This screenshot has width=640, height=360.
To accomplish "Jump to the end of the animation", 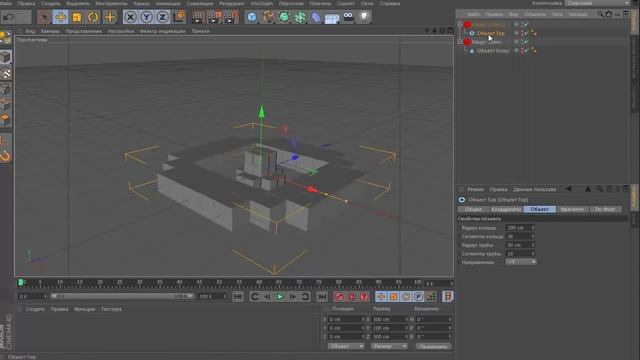I will [x=322, y=297].
